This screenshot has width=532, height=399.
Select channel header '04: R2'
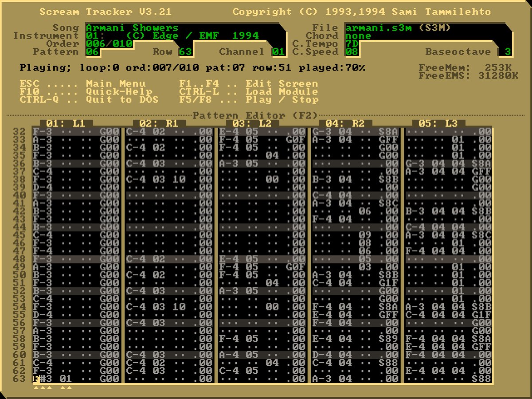point(345,123)
